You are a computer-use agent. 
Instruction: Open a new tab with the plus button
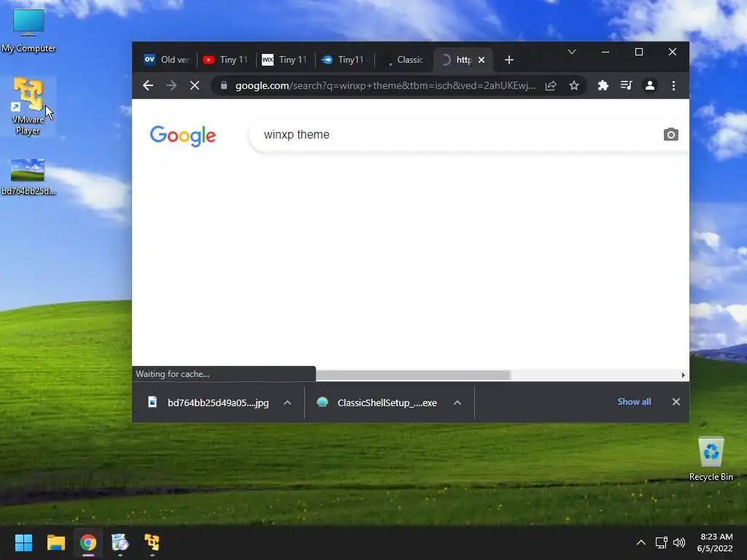coord(508,60)
